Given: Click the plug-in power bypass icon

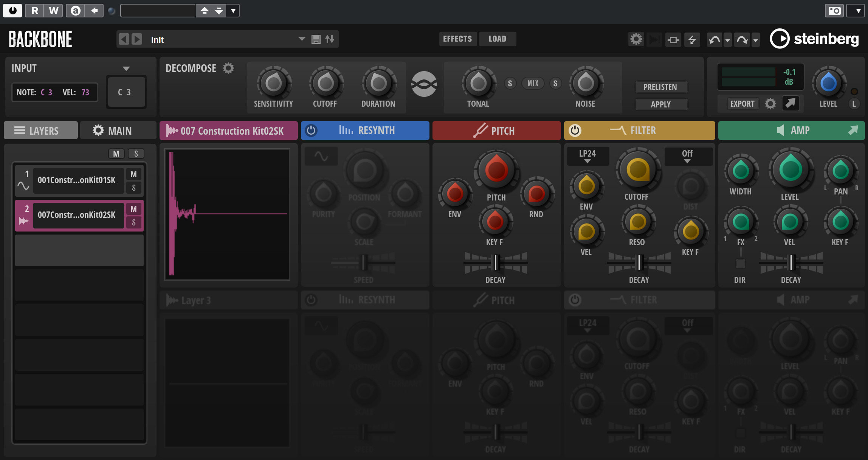Looking at the screenshot, I should coord(13,11).
